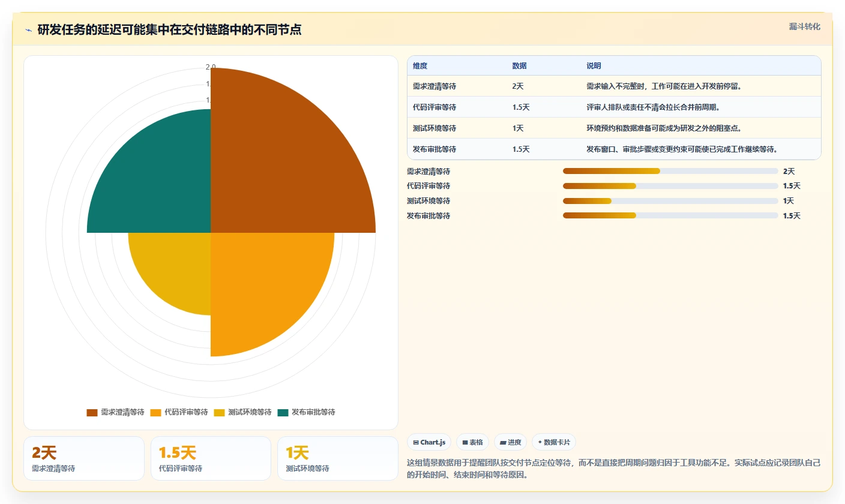Click the 代码评审等待 progress bar
Viewport: 845px width, 504px height.
pyautogui.click(x=670, y=186)
